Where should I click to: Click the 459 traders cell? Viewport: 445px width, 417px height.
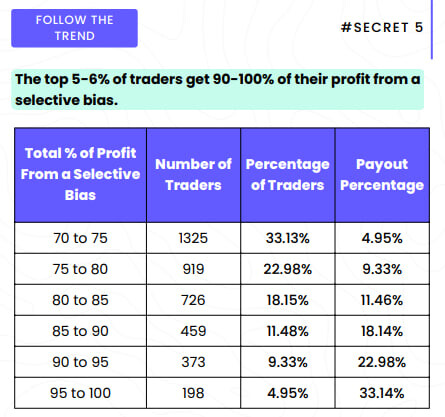[x=193, y=331]
